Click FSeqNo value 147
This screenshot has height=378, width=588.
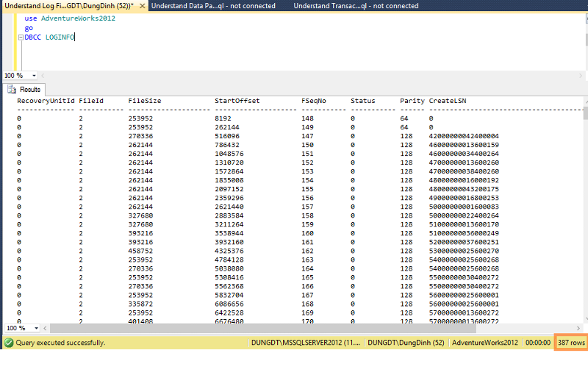pyautogui.click(x=307, y=136)
